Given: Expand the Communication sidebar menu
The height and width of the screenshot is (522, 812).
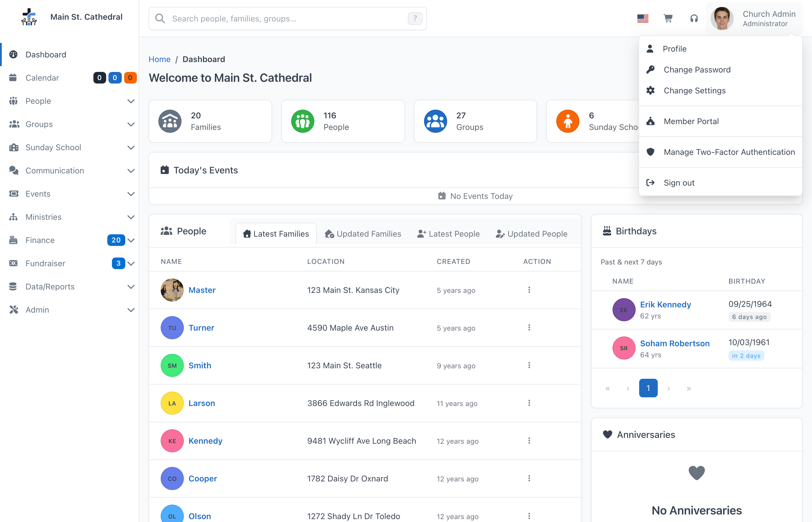Looking at the screenshot, I should pos(69,171).
